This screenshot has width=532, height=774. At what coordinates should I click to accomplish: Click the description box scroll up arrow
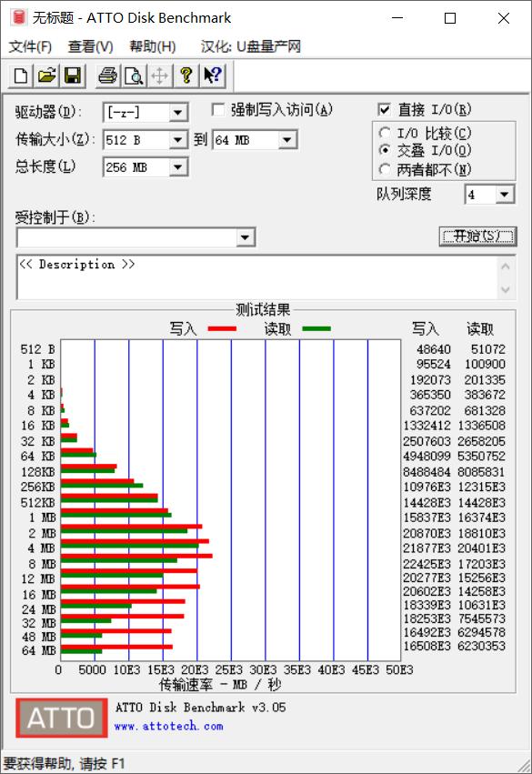coord(506,266)
